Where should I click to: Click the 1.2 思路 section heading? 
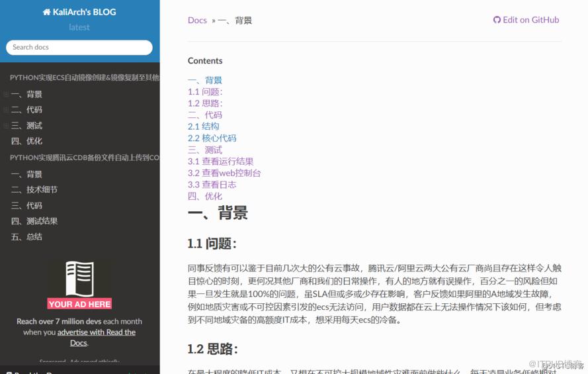[x=212, y=350]
